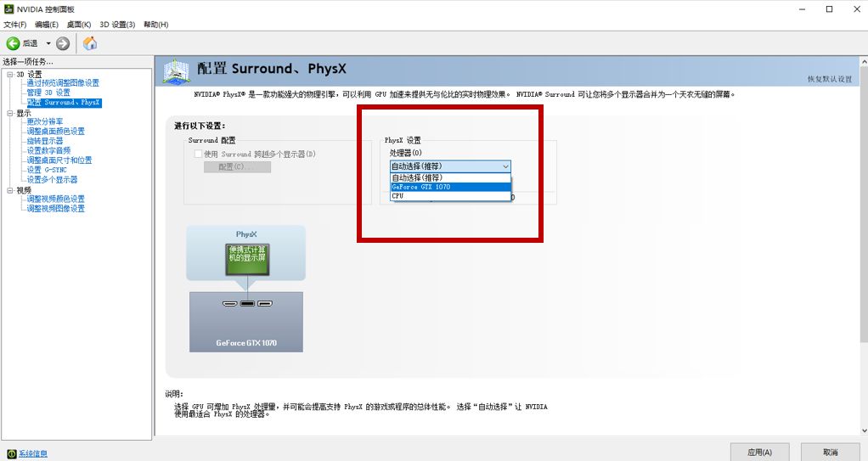Select 调整桌面尺寸和位置 in task tree

click(x=59, y=160)
